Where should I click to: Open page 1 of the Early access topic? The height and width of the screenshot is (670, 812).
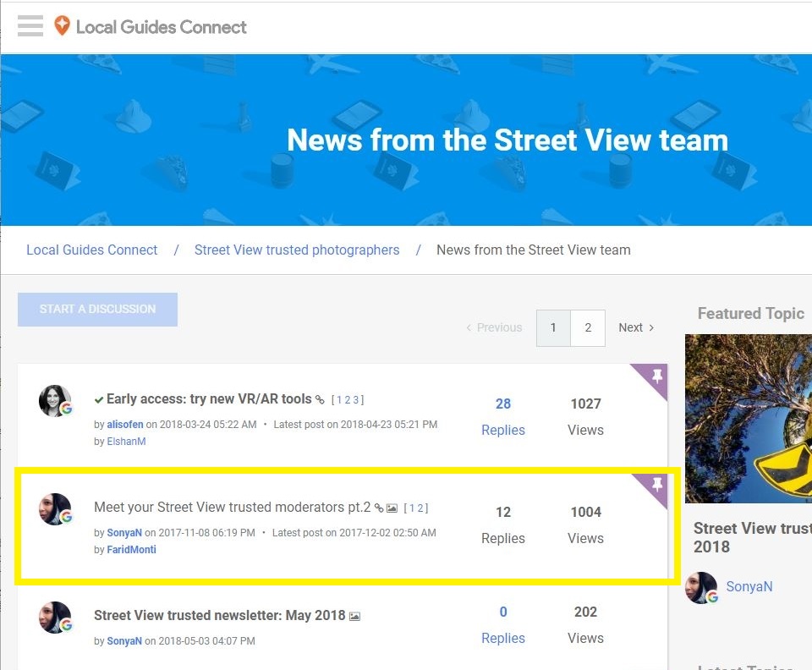click(340, 400)
